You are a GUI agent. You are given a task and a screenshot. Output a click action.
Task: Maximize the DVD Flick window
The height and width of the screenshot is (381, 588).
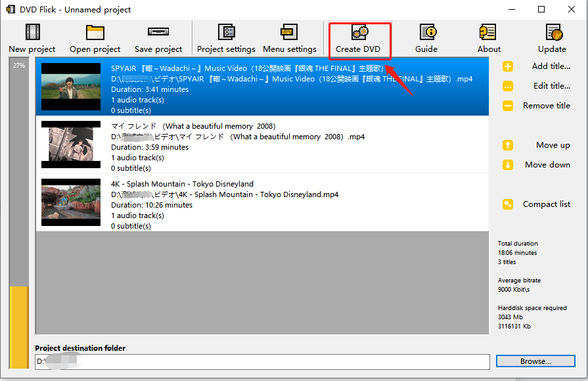tap(541, 9)
